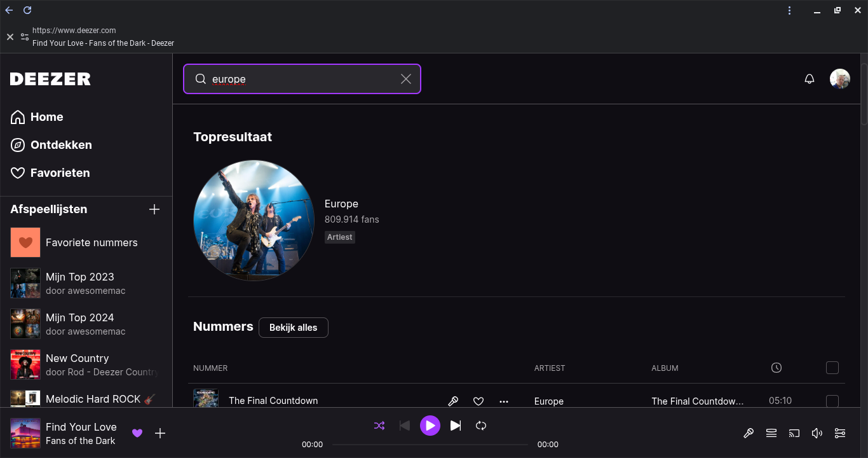
Task: Open Ontdekken section
Action: pos(51,145)
